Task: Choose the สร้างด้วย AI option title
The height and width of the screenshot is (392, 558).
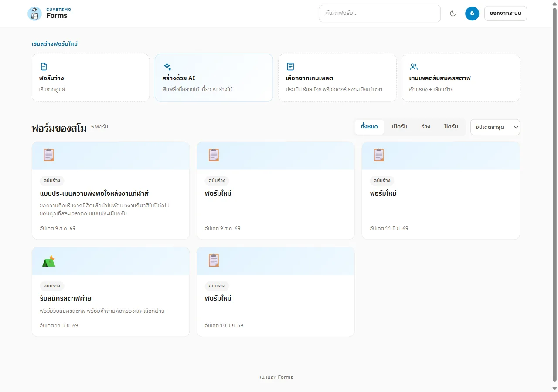Action: [179, 78]
